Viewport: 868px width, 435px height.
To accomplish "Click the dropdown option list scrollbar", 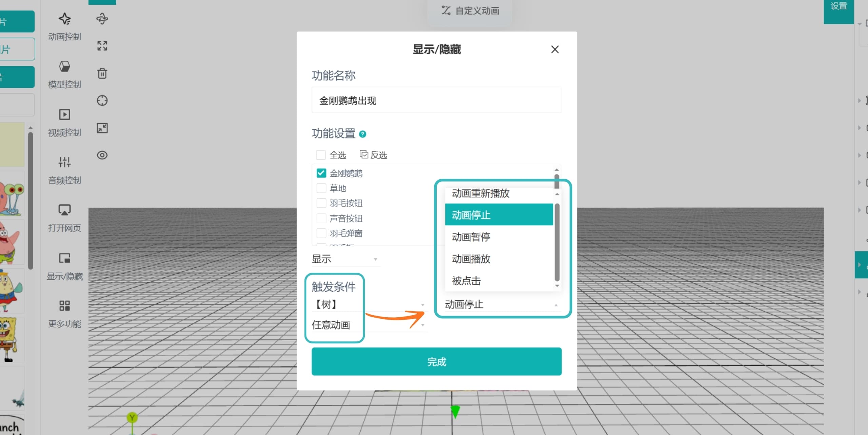I will click(x=557, y=242).
